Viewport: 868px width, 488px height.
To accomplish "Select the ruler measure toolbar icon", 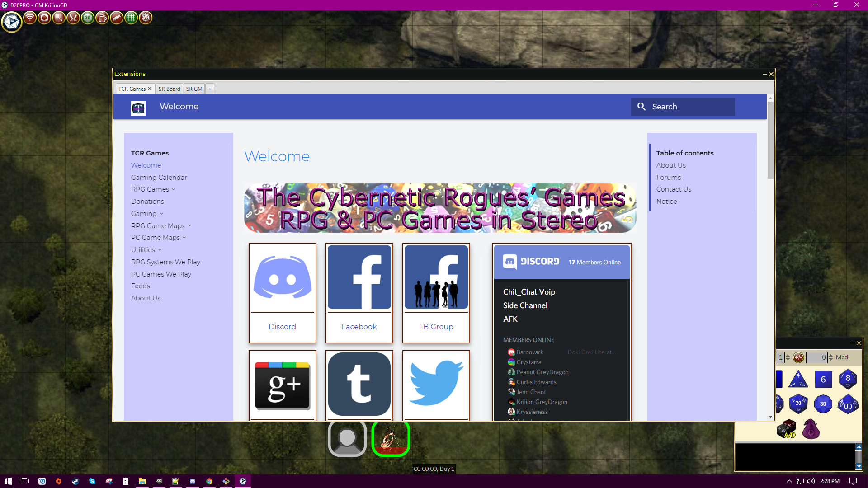I will click(x=116, y=18).
